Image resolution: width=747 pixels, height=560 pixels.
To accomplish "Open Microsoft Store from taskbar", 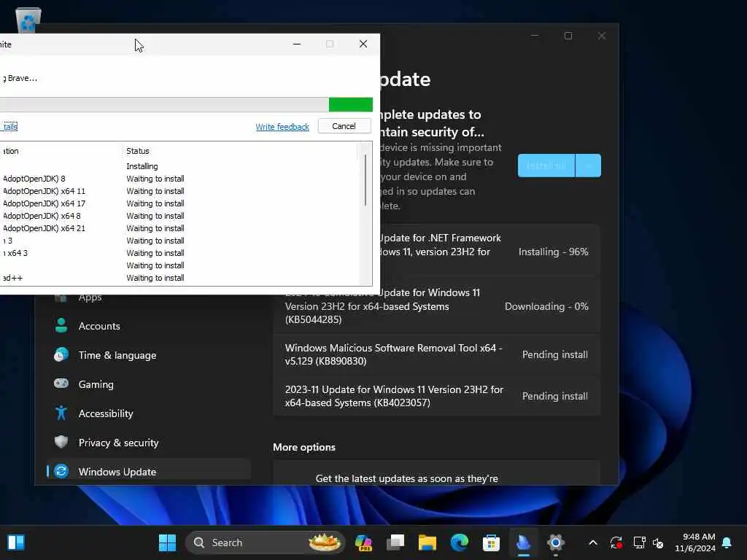I will coord(491,542).
